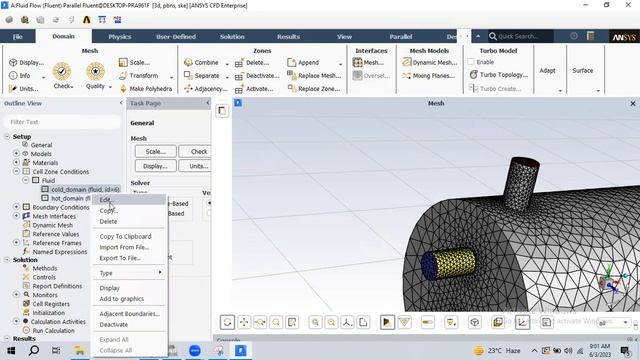The height and width of the screenshot is (360, 640).
Task: Expand the Models tree node
Action: pyautogui.click(x=16, y=153)
